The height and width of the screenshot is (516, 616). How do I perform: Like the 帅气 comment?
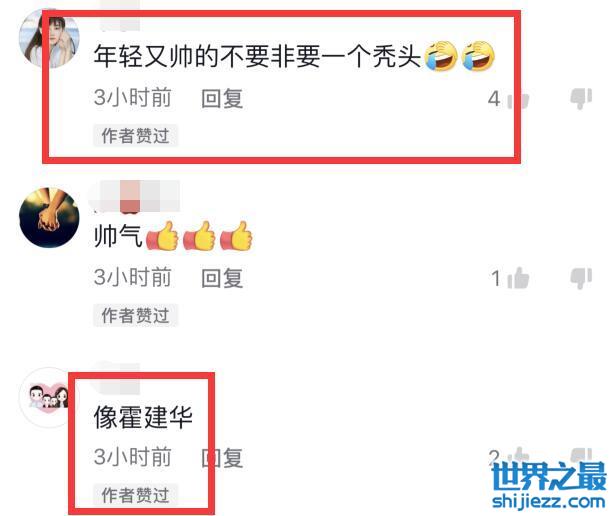pos(518,278)
